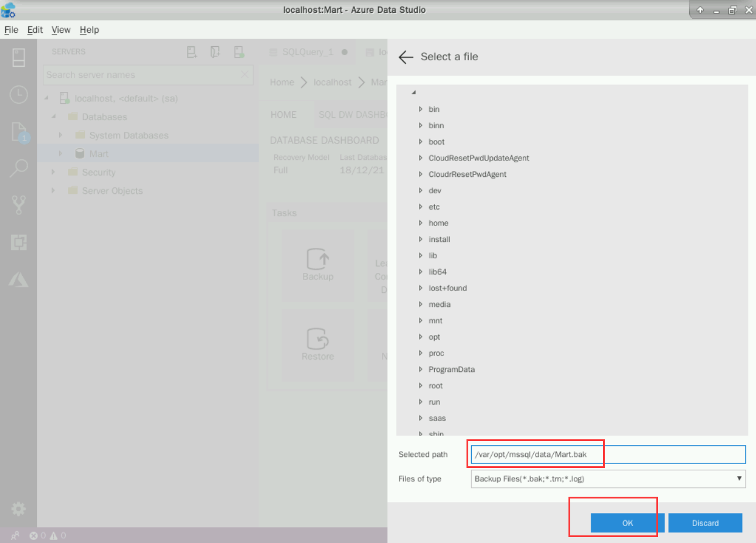Open the File menu
Viewport: 756px width, 543px height.
coord(11,30)
